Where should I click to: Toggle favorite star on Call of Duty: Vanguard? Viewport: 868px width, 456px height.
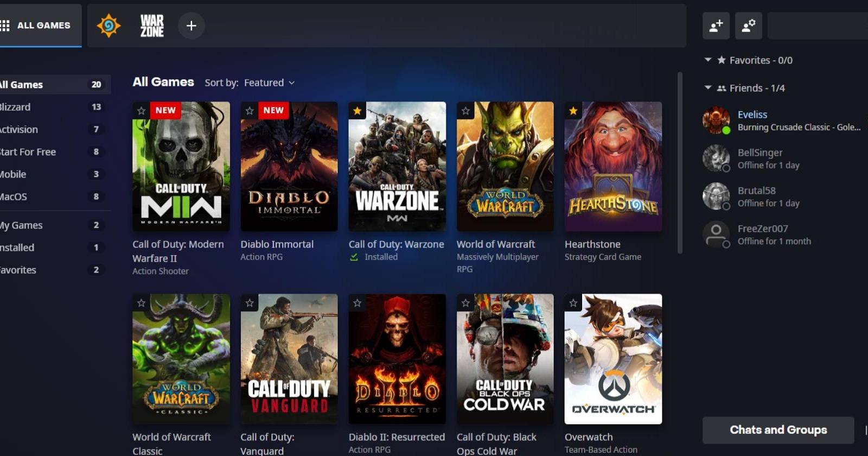pos(250,303)
